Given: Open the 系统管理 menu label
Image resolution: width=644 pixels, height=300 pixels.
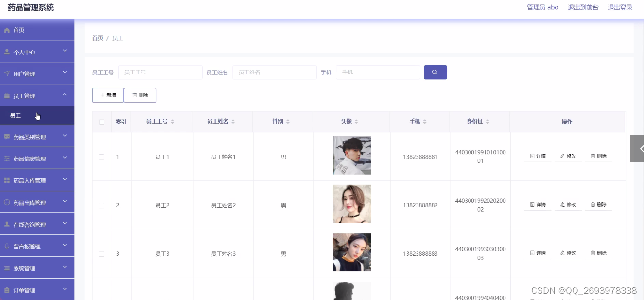Looking at the screenshot, I should (x=24, y=268).
